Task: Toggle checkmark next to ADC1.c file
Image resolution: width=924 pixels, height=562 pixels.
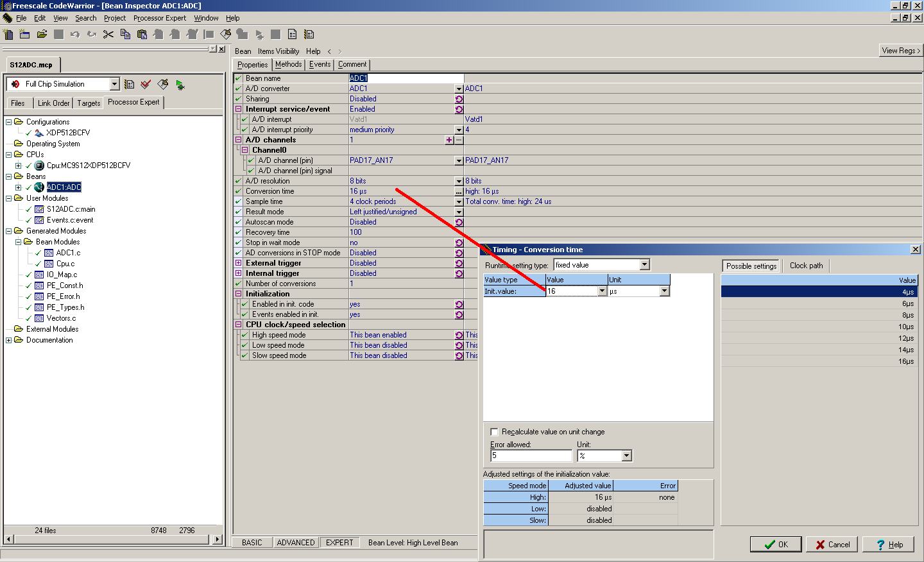Action: [38, 253]
